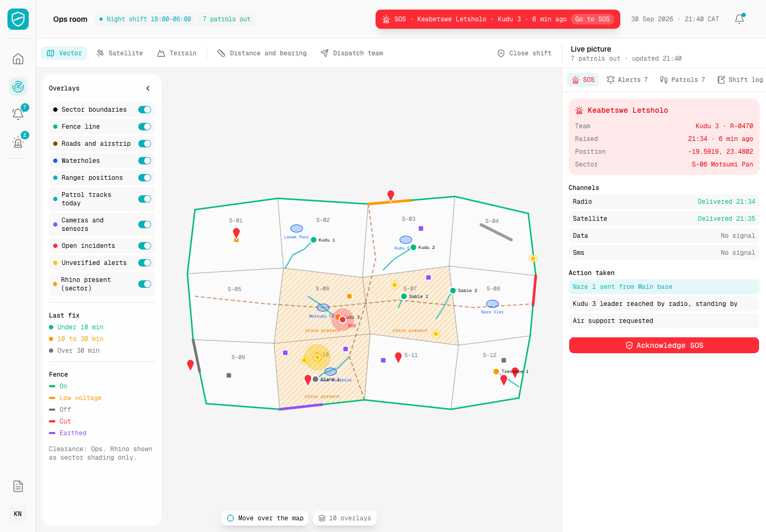This screenshot has width=766, height=532.
Task: Open notifications bell in top bar
Action: click(x=739, y=19)
